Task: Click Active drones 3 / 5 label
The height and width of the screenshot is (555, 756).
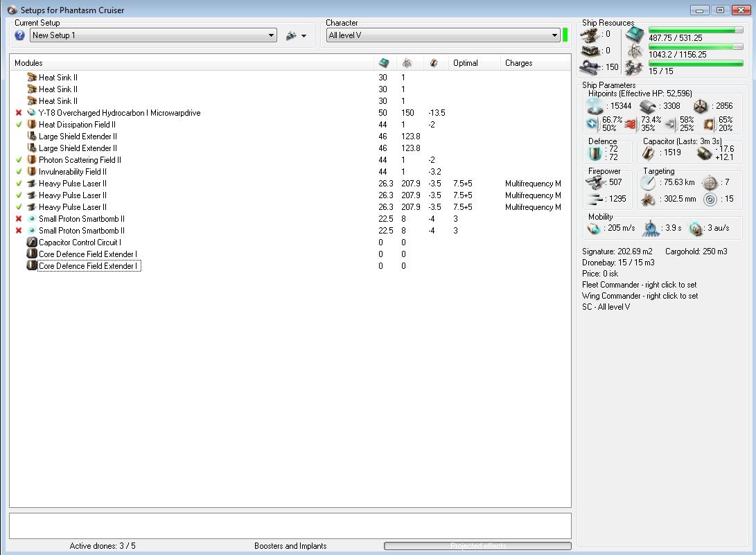Action: click(x=103, y=546)
